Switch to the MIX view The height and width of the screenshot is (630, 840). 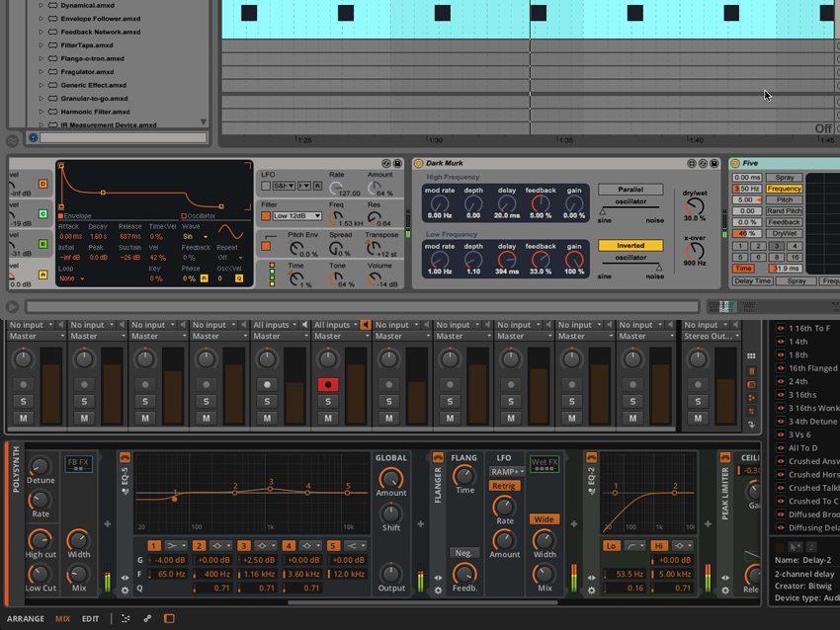pos(62,619)
